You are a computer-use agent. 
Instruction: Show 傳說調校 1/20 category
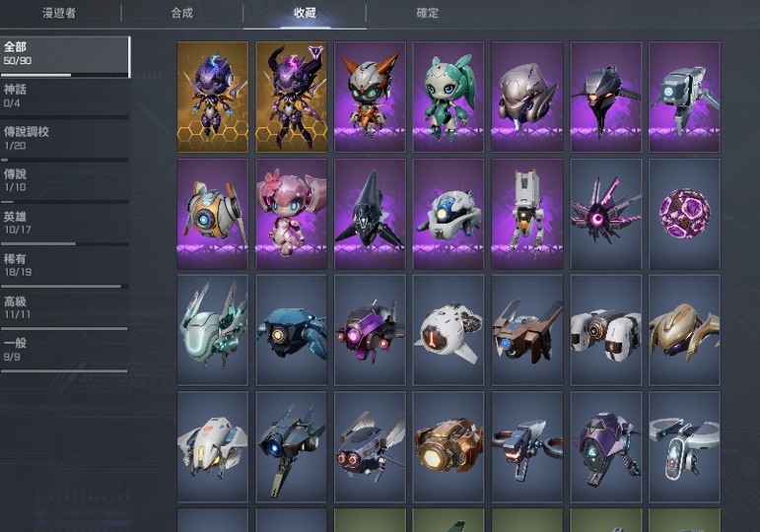pyautogui.click(x=65, y=141)
